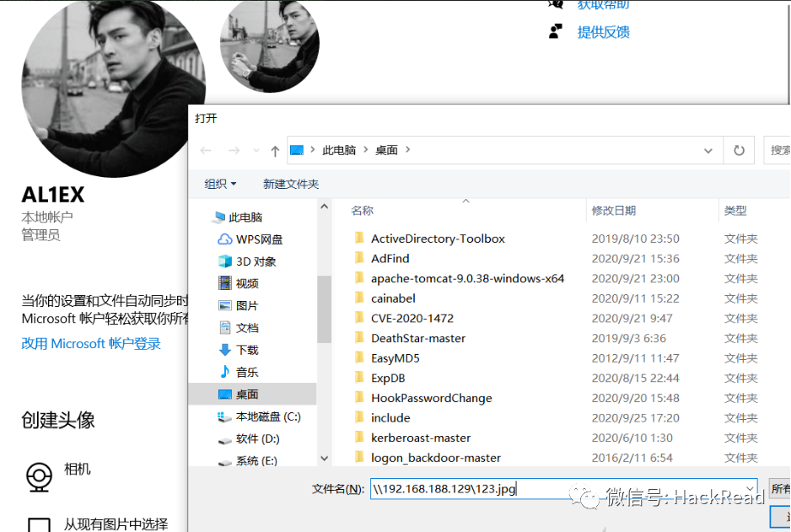Viewport: 791px width, 532px height.
Task: Click 新建文件夹 button
Action: tap(291, 184)
